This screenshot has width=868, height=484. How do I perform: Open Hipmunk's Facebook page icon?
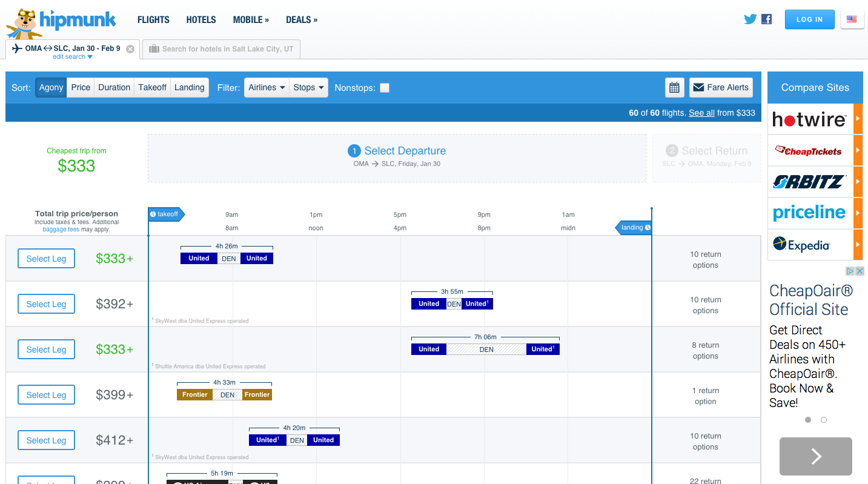click(x=767, y=19)
